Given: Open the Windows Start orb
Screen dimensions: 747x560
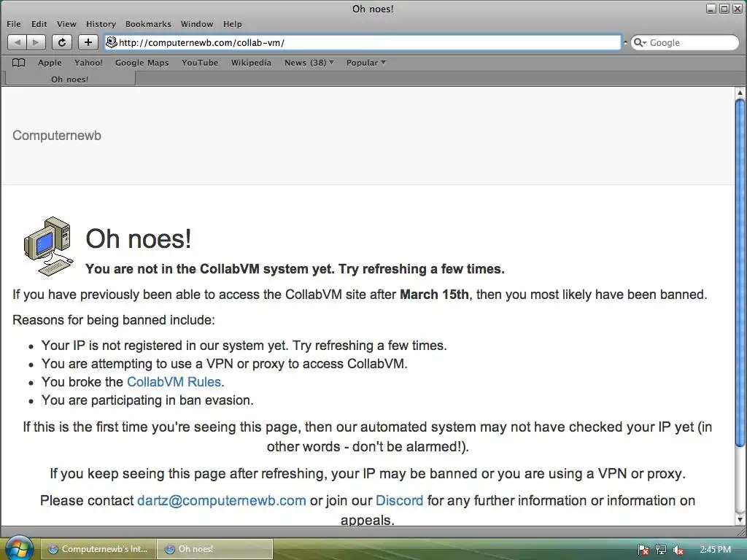Looking at the screenshot, I should click(18, 548).
